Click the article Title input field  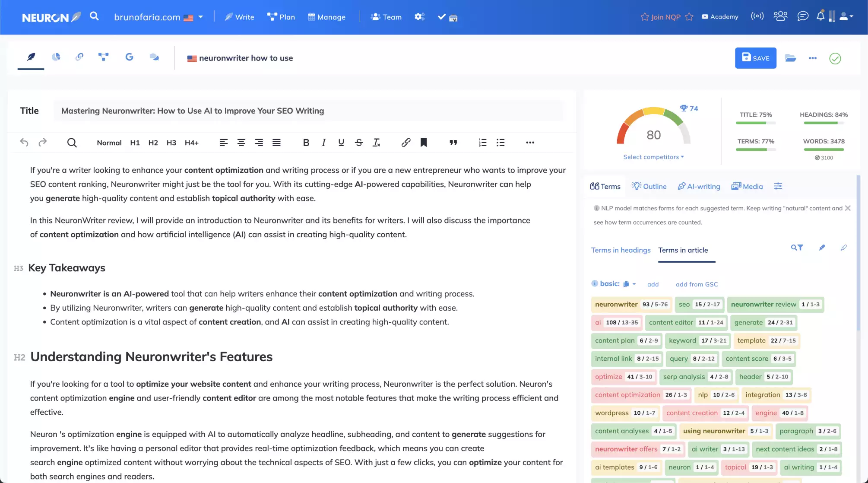pos(308,111)
